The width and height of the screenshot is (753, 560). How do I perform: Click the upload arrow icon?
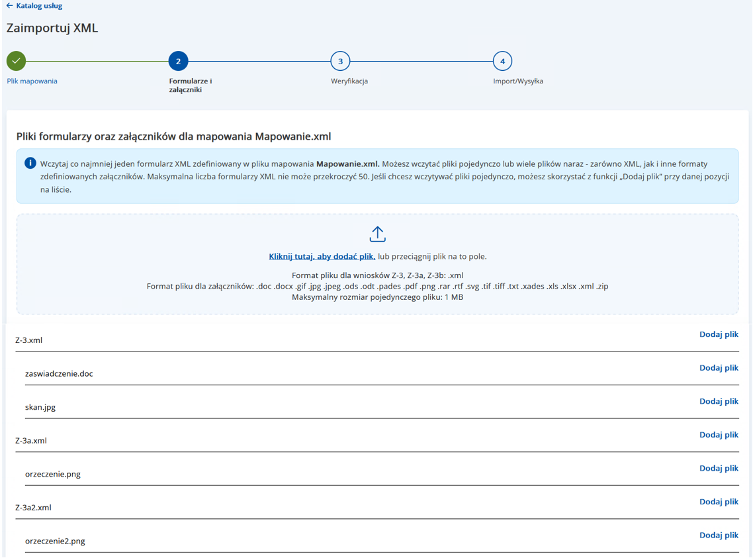(377, 234)
